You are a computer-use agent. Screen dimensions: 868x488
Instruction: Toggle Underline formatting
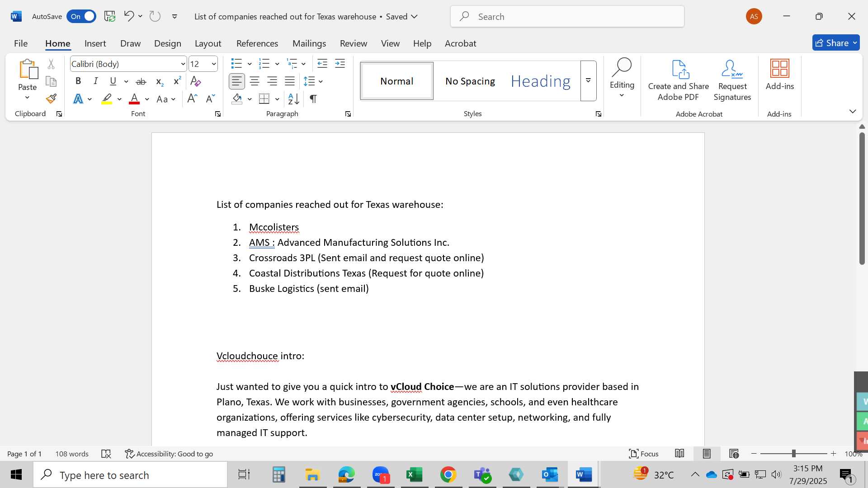(x=113, y=81)
